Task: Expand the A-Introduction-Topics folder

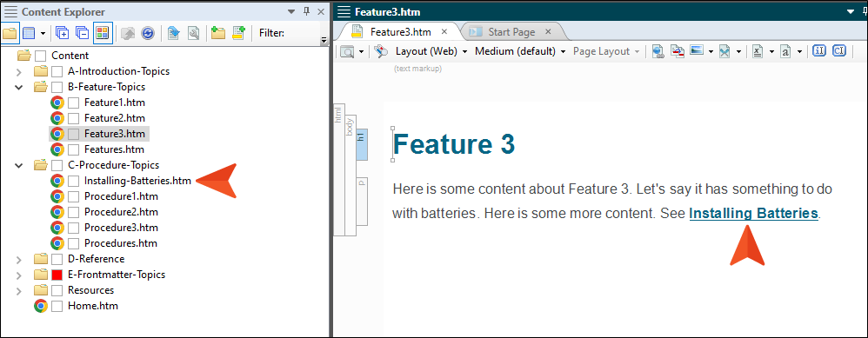Action: (x=18, y=71)
